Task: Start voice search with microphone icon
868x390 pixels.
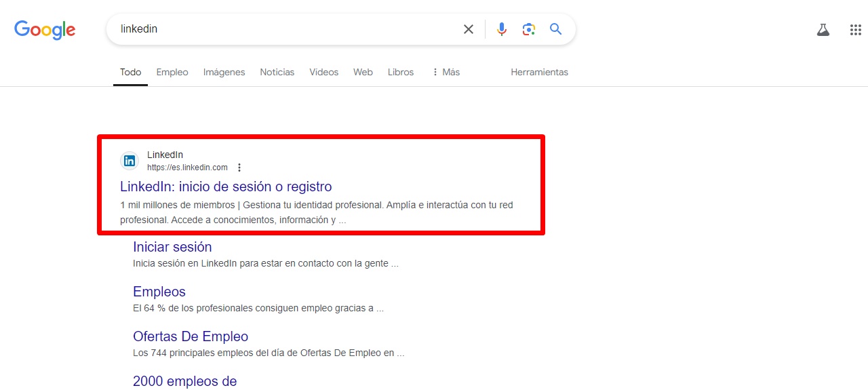Action: point(502,29)
